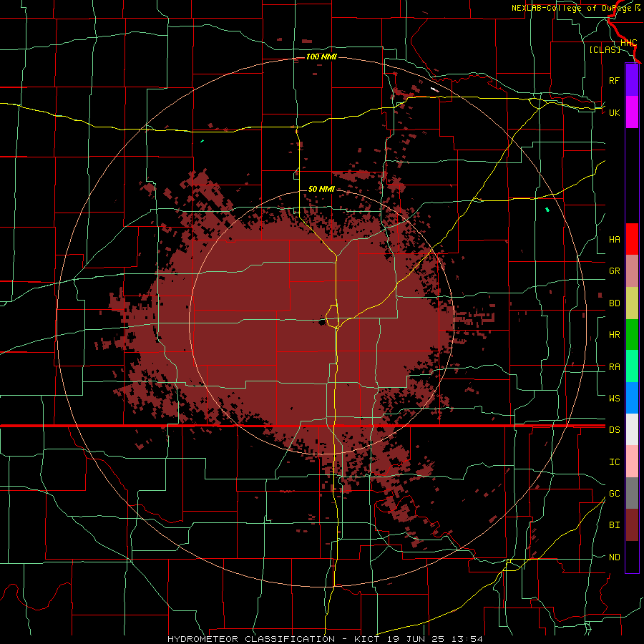Click the HR green legend swatch
Image resolution: width=644 pixels, height=644 pixels.
coord(632,335)
